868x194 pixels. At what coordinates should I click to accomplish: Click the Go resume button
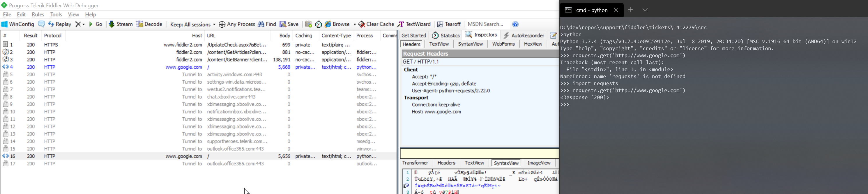click(x=96, y=24)
